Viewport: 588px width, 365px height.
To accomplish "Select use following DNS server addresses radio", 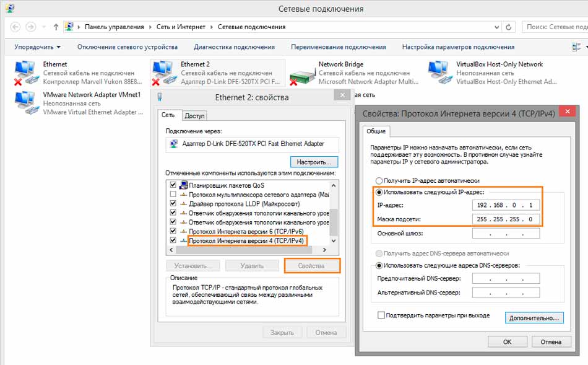I will (x=379, y=265).
